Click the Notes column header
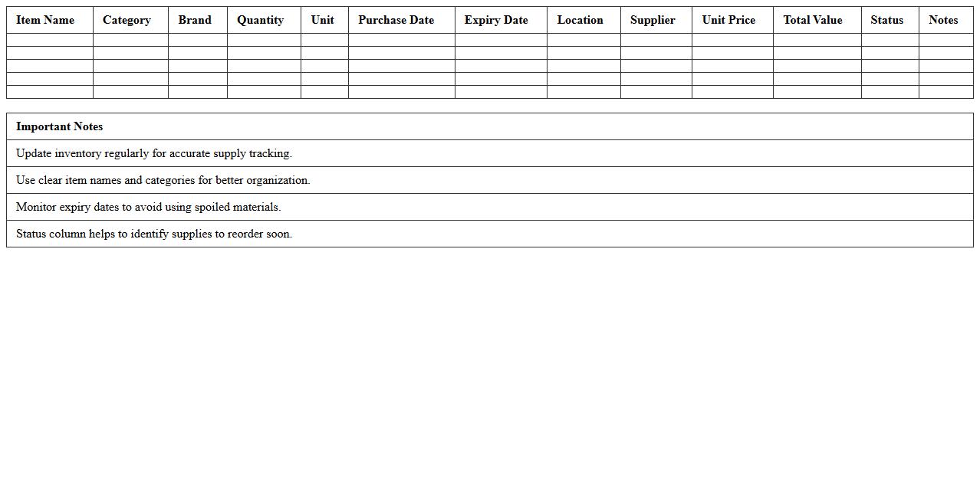 point(943,20)
